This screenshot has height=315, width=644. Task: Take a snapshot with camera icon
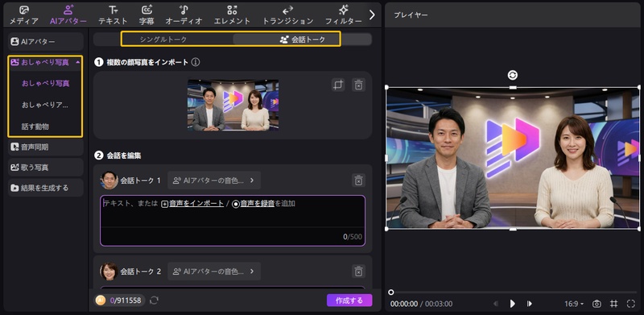tap(597, 304)
